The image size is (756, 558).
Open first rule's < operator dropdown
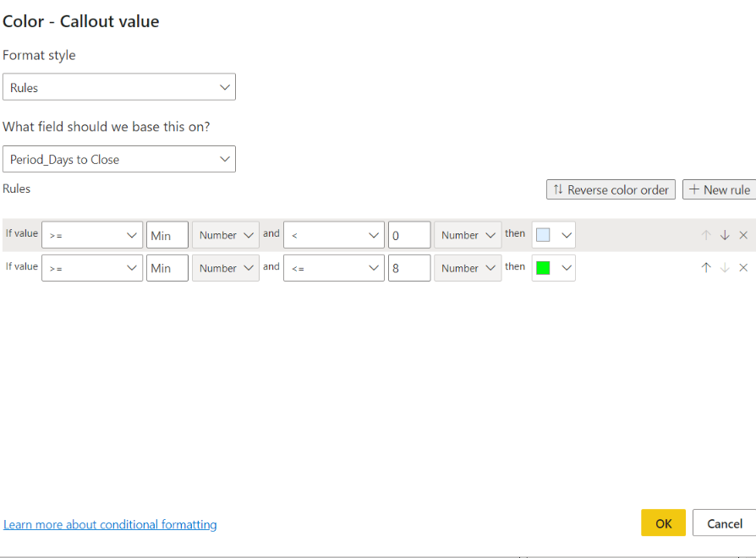334,235
